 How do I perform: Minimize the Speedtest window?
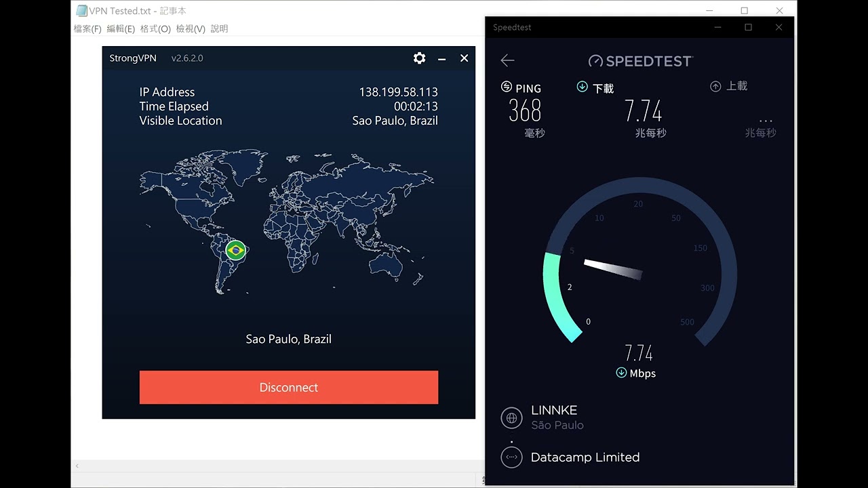tap(718, 27)
